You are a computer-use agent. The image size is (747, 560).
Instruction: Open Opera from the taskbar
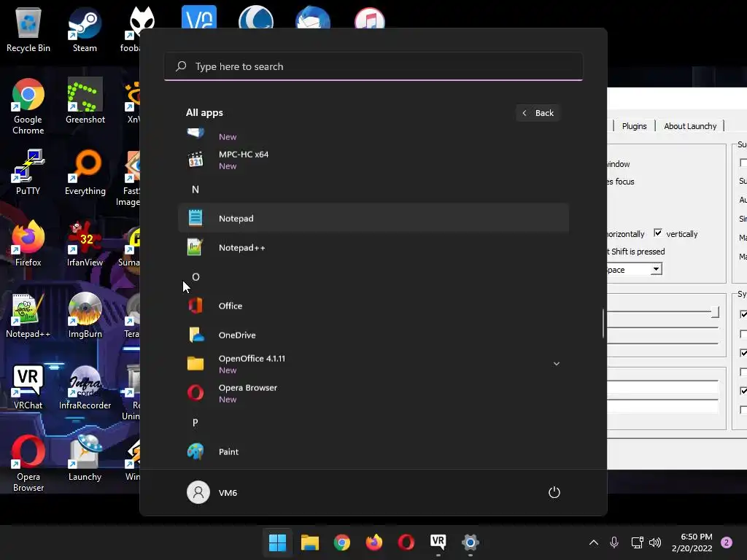406,542
